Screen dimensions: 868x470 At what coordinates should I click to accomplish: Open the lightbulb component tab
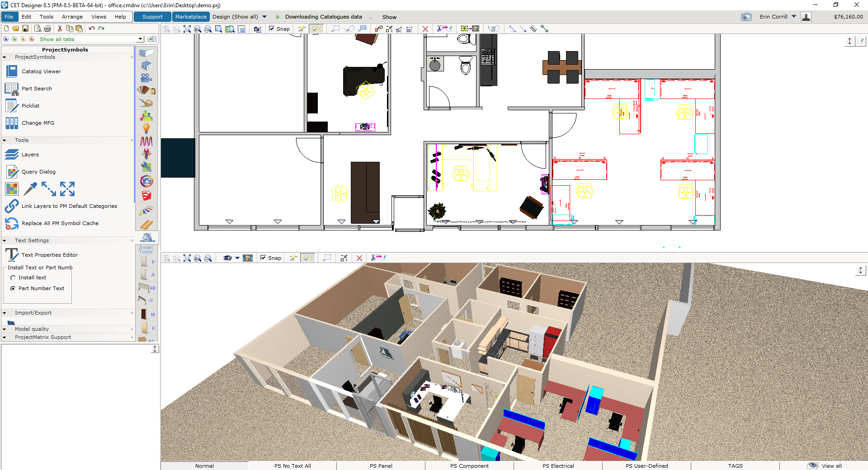pyautogui.click(x=146, y=129)
